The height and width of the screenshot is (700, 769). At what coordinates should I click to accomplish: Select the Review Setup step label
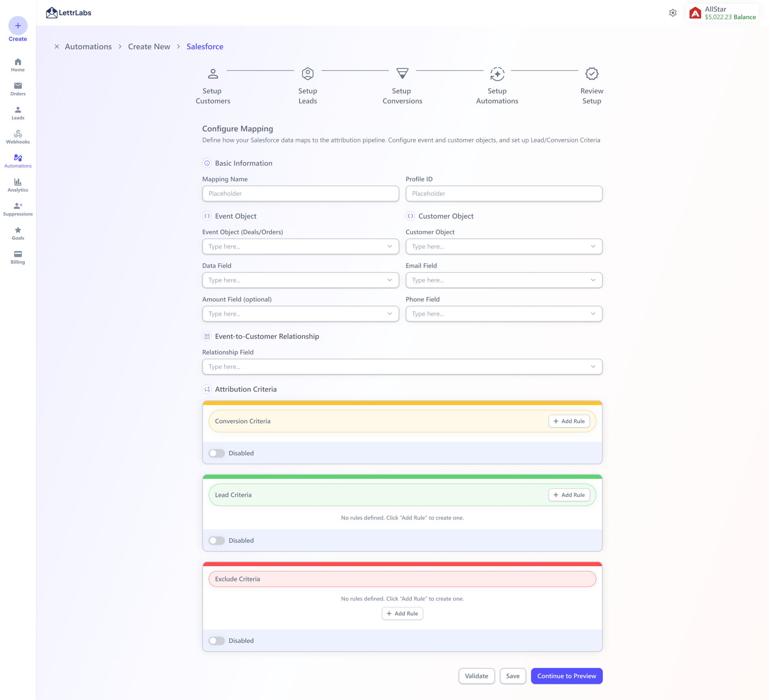[592, 96]
